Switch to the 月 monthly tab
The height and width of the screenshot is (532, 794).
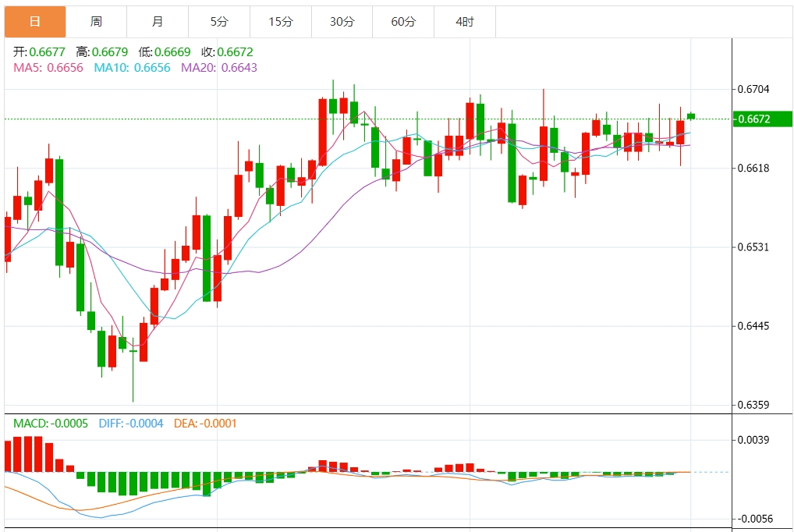[x=158, y=22]
